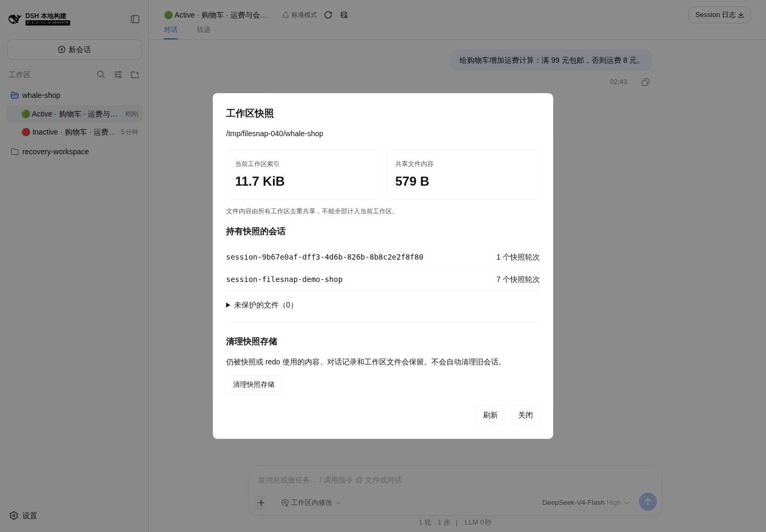Open DeepSeek-V4-Flash model dropdown

pyautogui.click(x=586, y=503)
